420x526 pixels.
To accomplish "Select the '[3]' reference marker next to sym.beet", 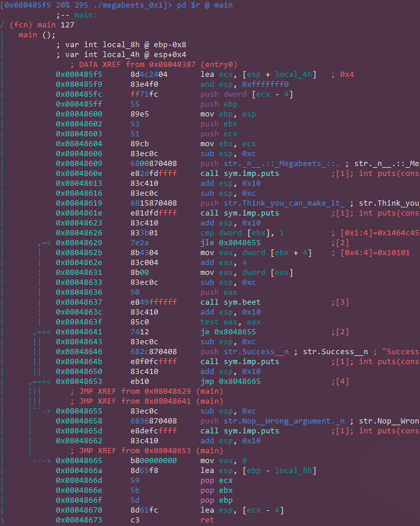I will [x=340, y=302].
